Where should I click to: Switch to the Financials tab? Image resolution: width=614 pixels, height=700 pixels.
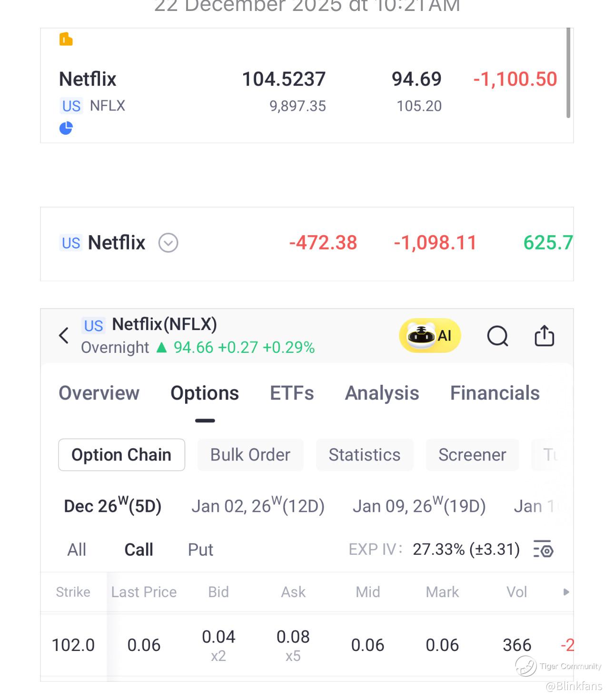(x=495, y=393)
